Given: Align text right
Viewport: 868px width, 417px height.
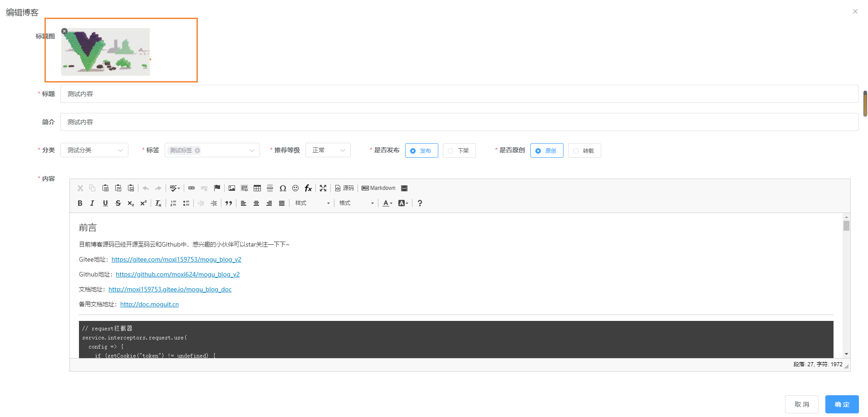Looking at the screenshot, I should coord(269,203).
